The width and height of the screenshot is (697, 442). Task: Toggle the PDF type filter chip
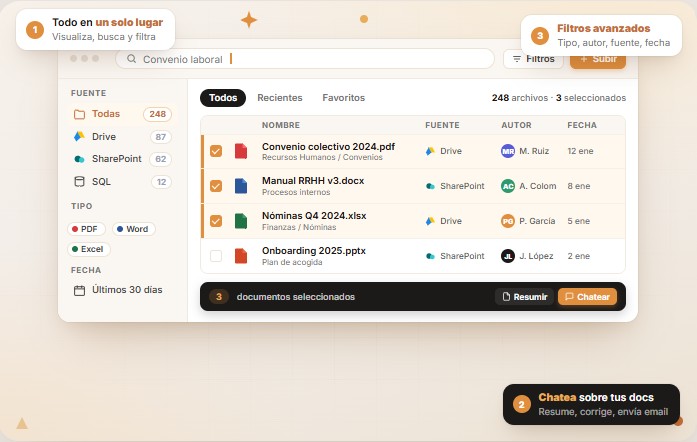(87, 229)
